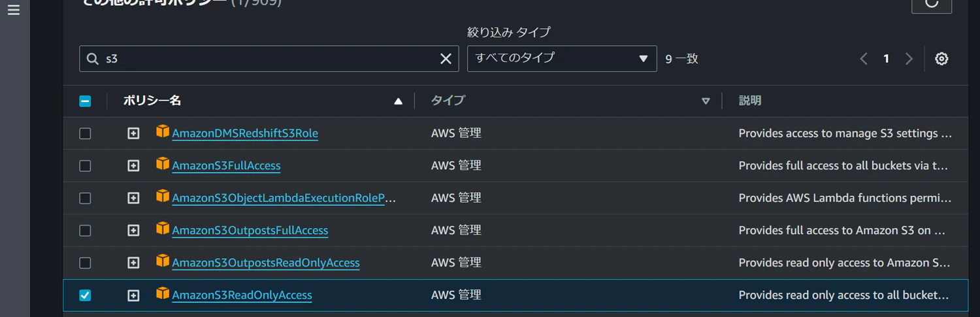
Task: Go to next results page arrow
Action: pos(909,59)
